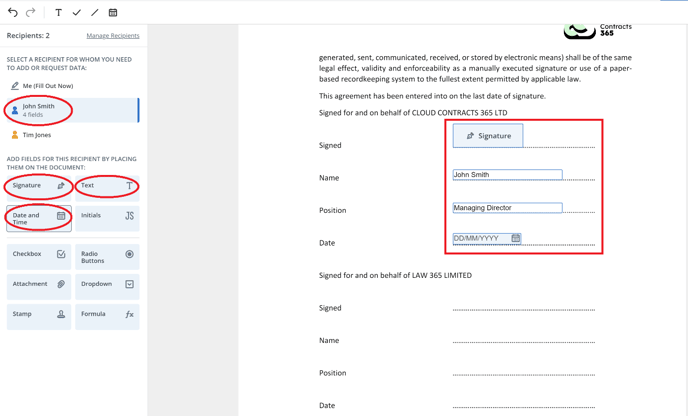Viewport: 688px width, 416px height.
Task: Click 'Signed for and on behalf of LAW 365 LIMITED' text
Action: [395, 275]
